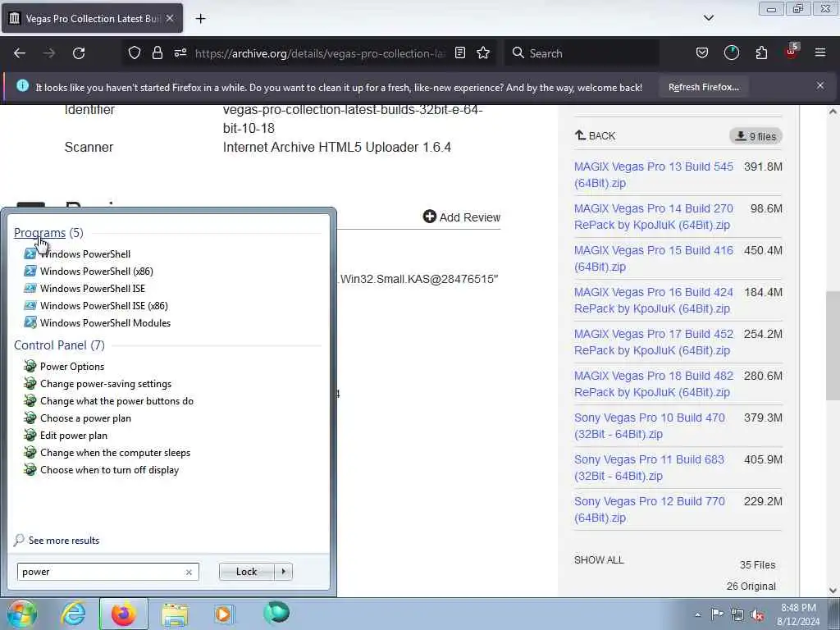Download MAGIX Vegas Pro 17 Build 452 zip

click(x=654, y=342)
